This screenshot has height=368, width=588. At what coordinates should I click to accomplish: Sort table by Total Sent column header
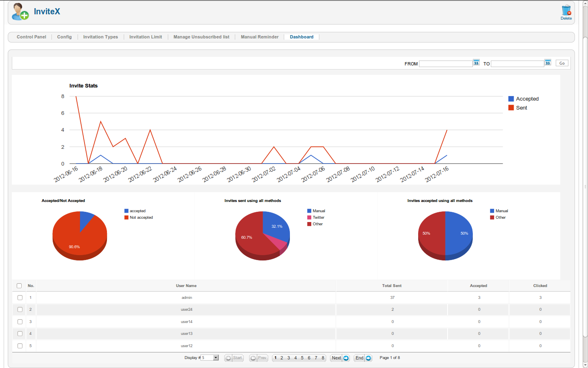392,286
